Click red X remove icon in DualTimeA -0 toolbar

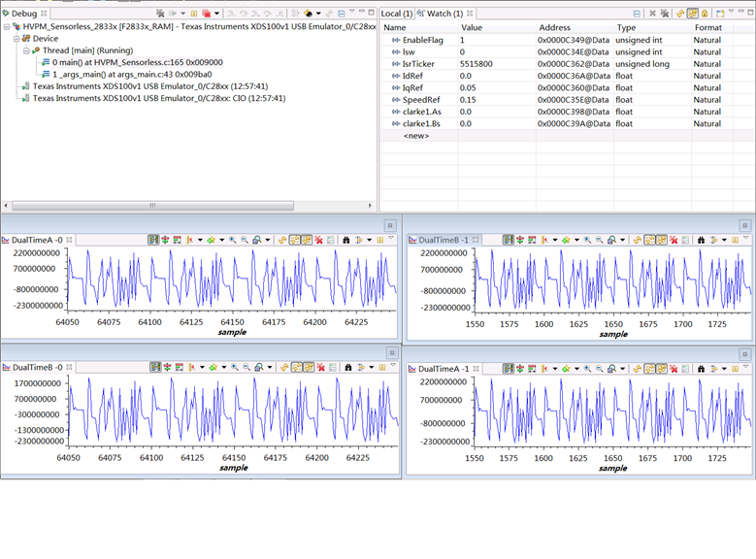pos(318,240)
